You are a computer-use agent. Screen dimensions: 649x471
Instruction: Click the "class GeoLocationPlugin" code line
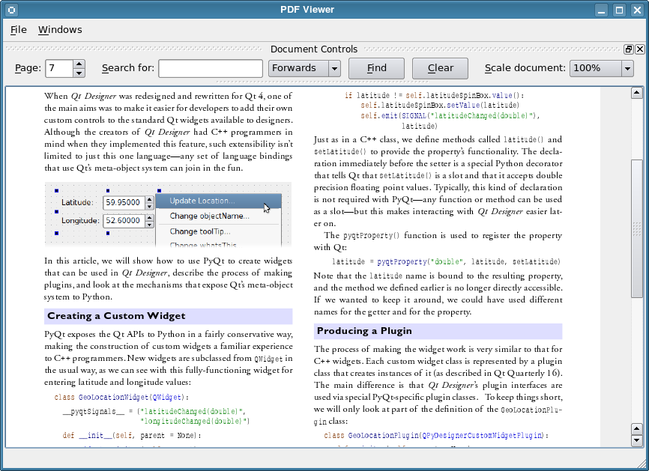[436, 435]
